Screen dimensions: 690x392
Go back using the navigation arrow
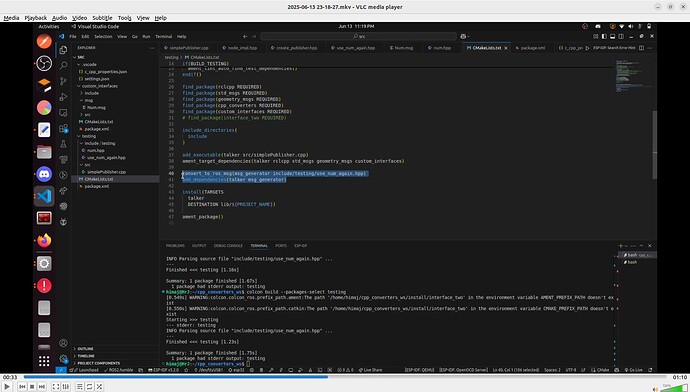(x=245, y=37)
